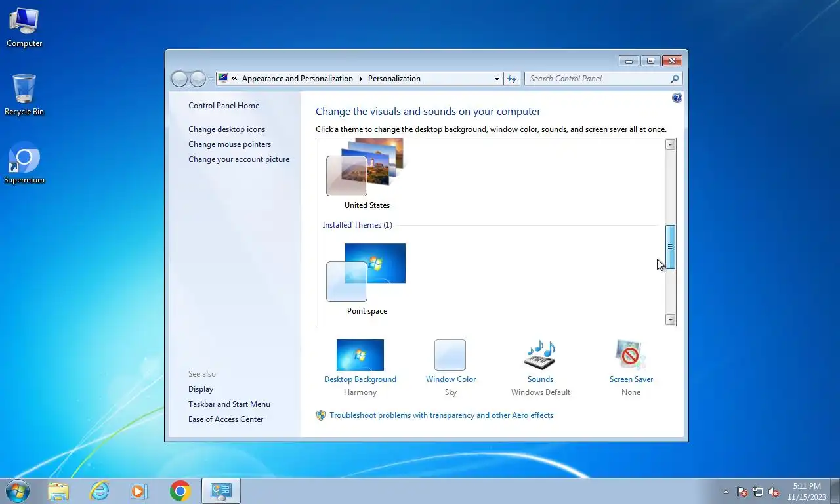The width and height of the screenshot is (840, 504).
Task: Click the Forward navigation arrow
Action: [198, 79]
